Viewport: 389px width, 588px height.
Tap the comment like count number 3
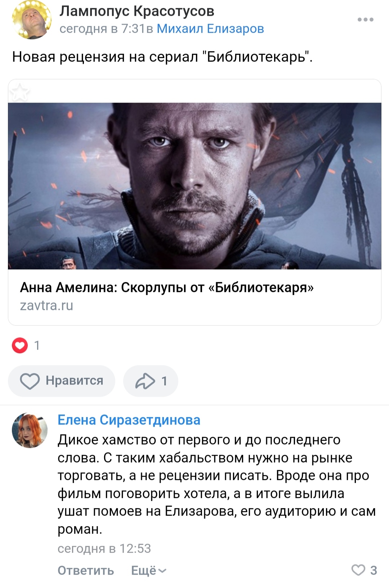[x=374, y=570]
